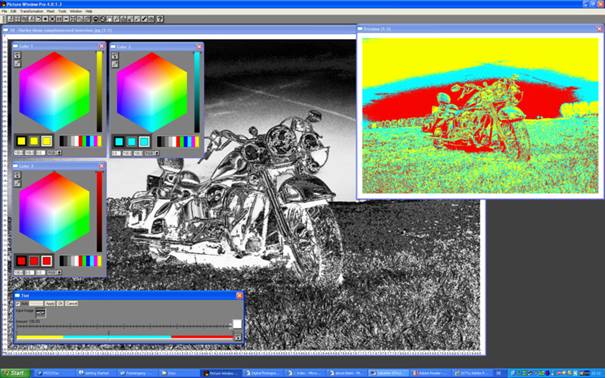Click the top-left icon in Color 2 window
This screenshot has height=378, width=605.
point(115,56)
